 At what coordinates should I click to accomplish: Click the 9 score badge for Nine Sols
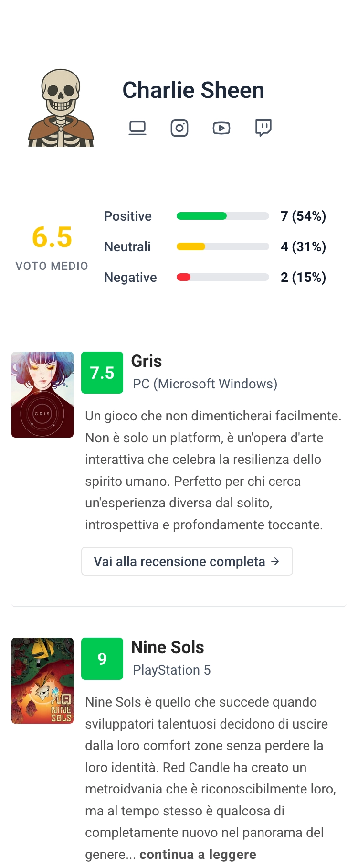tap(102, 659)
